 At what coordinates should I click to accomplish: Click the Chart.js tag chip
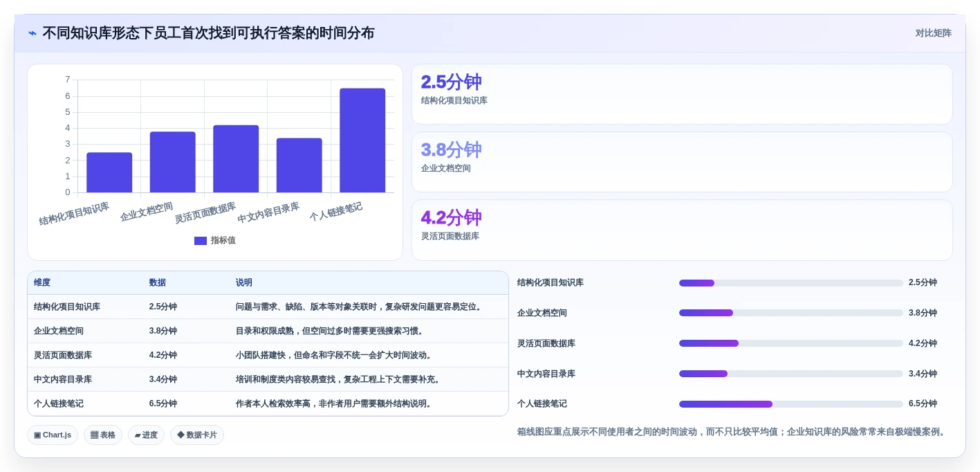53,435
